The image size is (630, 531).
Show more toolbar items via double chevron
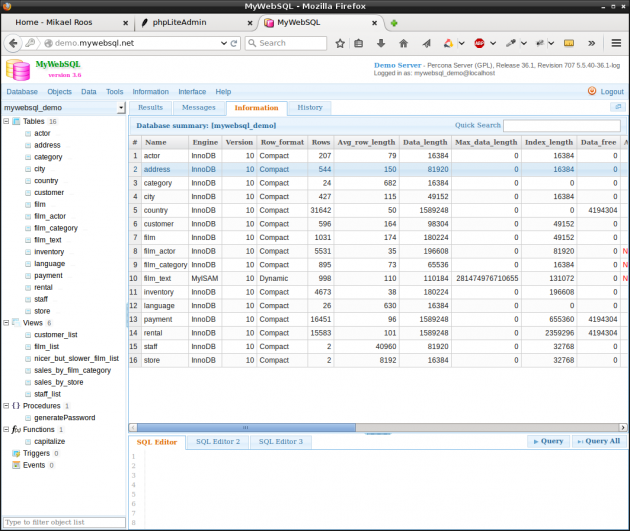pos(591,43)
